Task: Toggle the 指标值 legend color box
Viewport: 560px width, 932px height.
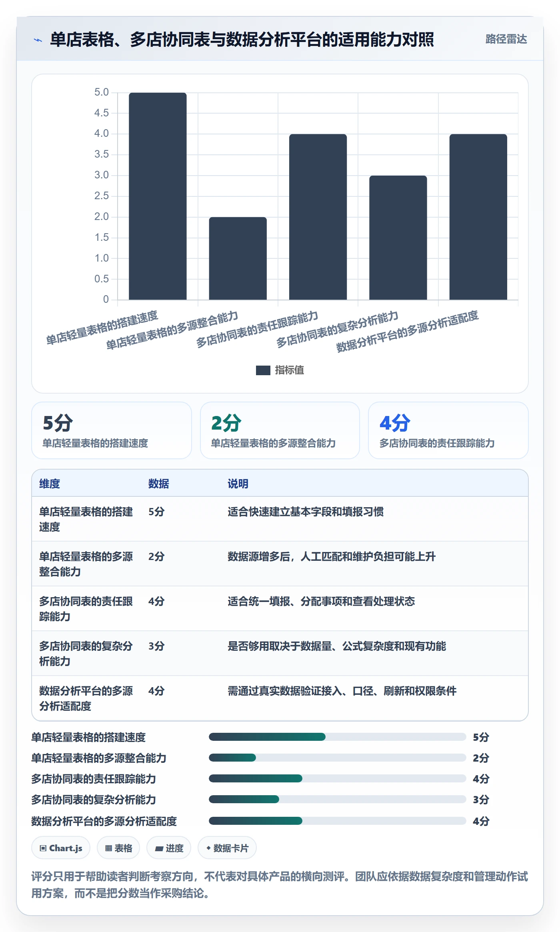Action: (x=263, y=370)
